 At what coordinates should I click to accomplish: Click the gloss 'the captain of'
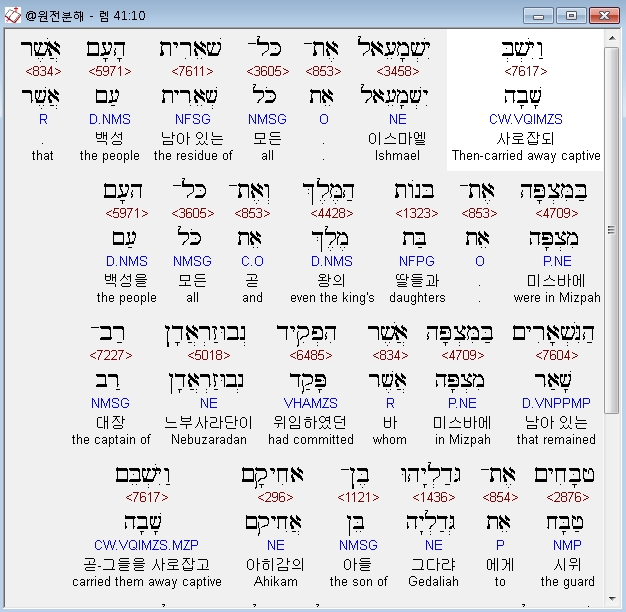[111, 440]
